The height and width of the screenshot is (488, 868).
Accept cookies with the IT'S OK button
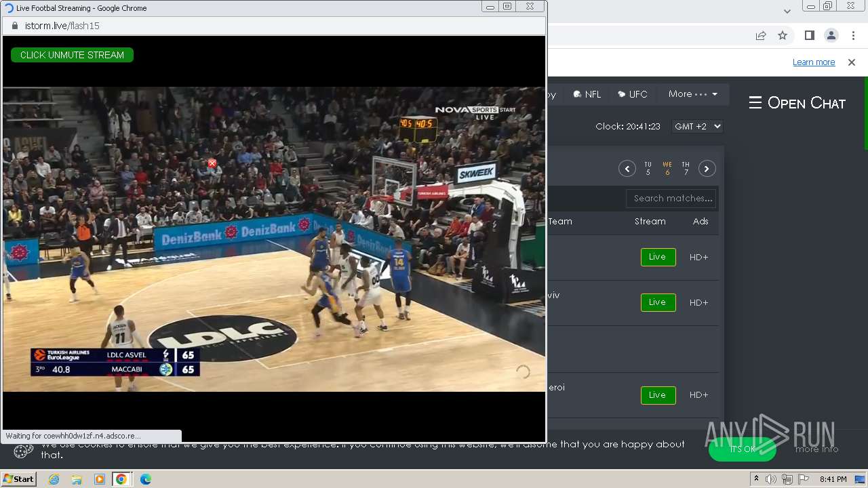[743, 449]
